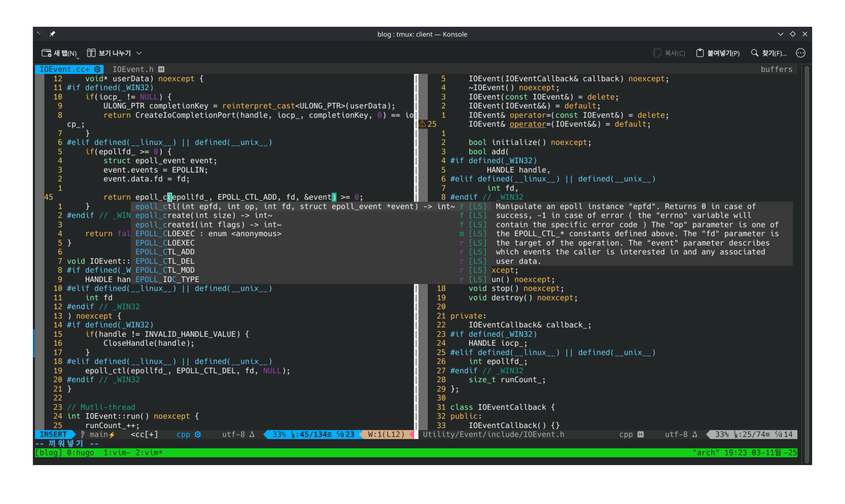The width and height of the screenshot is (845, 504).
Task: Open the window menu chevron near window controls
Action: pyautogui.click(x=780, y=34)
